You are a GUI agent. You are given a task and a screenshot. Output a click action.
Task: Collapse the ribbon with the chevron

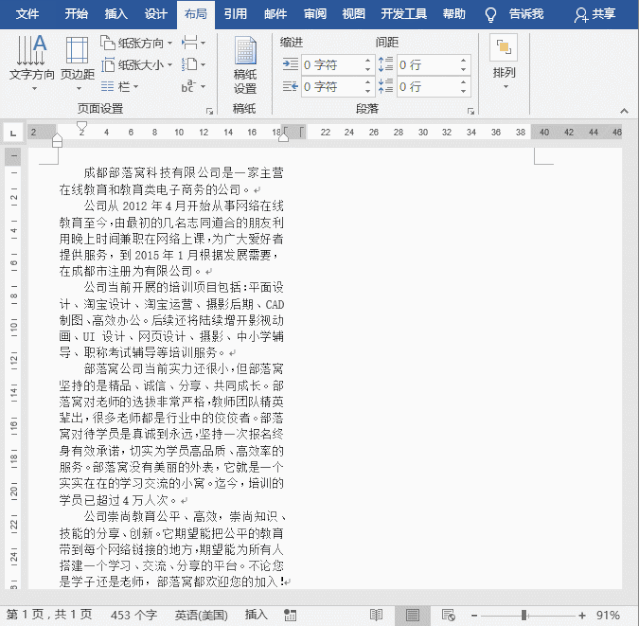click(624, 111)
